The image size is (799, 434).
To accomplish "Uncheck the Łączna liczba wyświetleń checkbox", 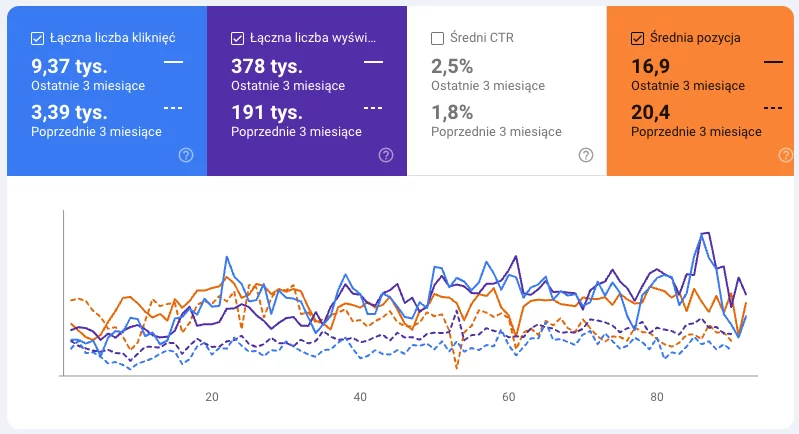I will [237, 38].
